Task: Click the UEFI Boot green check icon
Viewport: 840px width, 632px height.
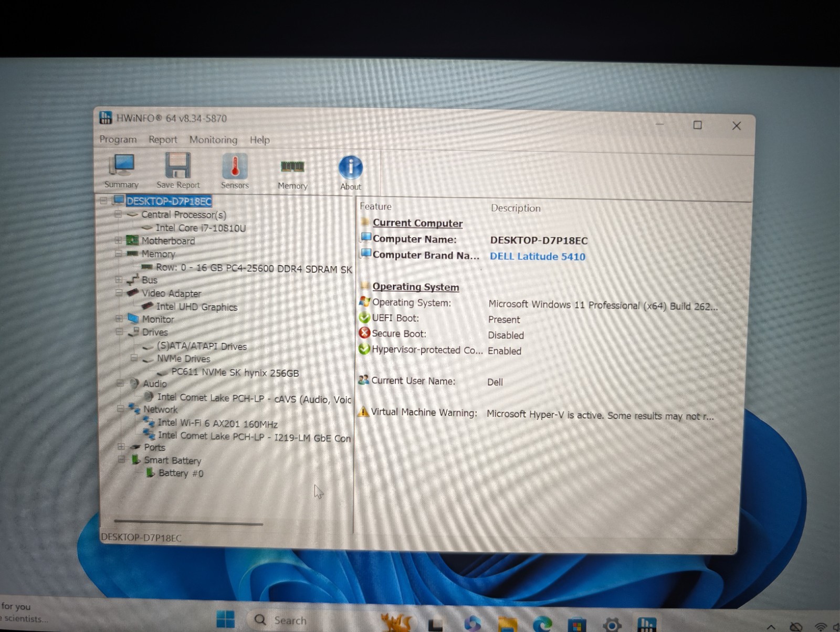Action: 364,317
